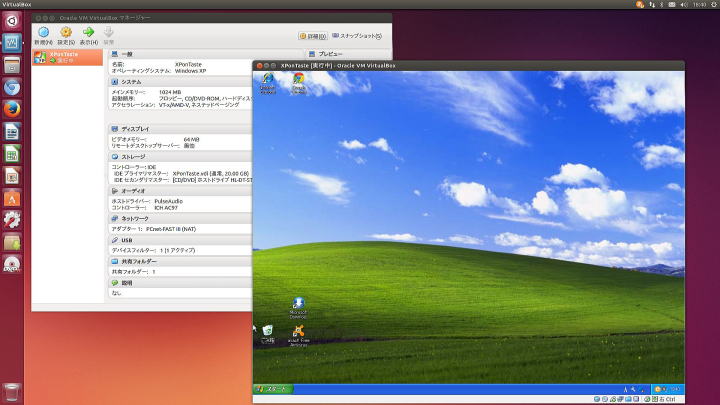Open LibreOffice Calc from the launcher
Viewport: 720px width, 405px height.
coord(12,154)
